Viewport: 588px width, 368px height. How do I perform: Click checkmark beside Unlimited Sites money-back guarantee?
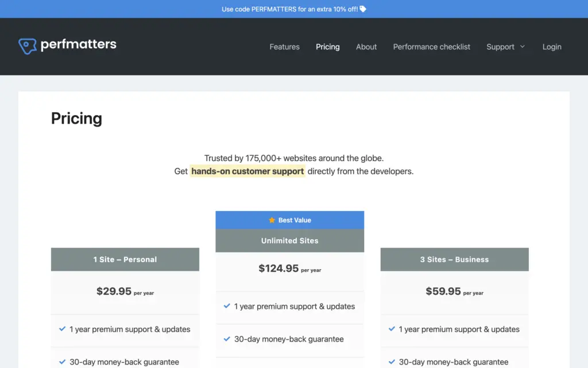tap(227, 339)
